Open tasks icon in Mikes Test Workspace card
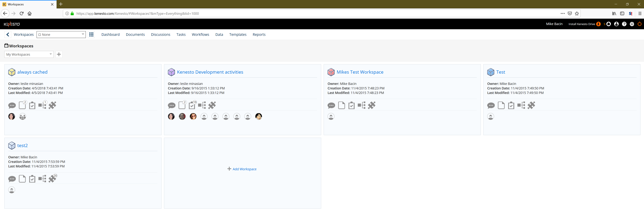 click(352, 105)
